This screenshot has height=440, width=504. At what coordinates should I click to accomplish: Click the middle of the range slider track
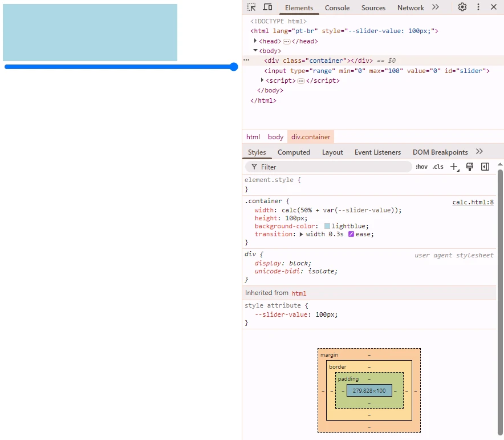click(121, 67)
